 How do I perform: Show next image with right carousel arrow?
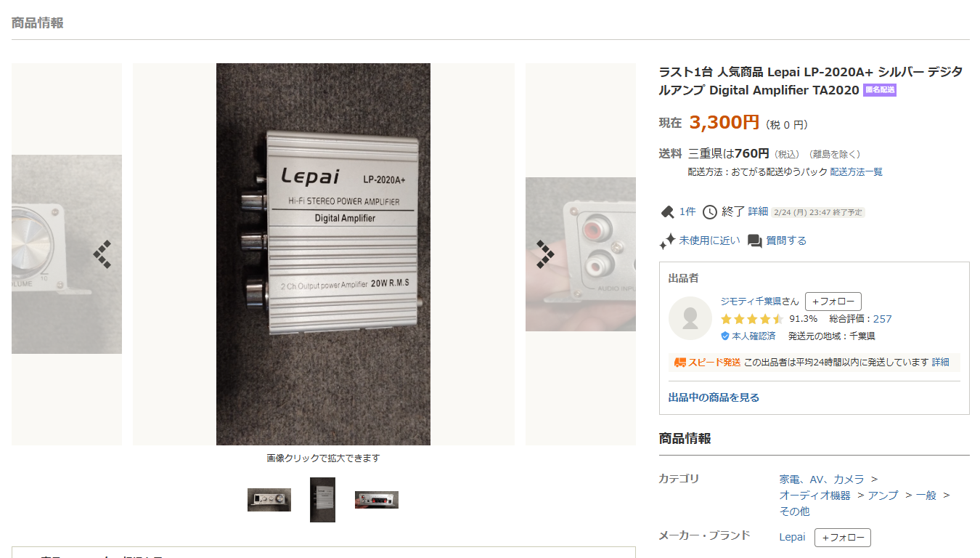click(x=545, y=254)
